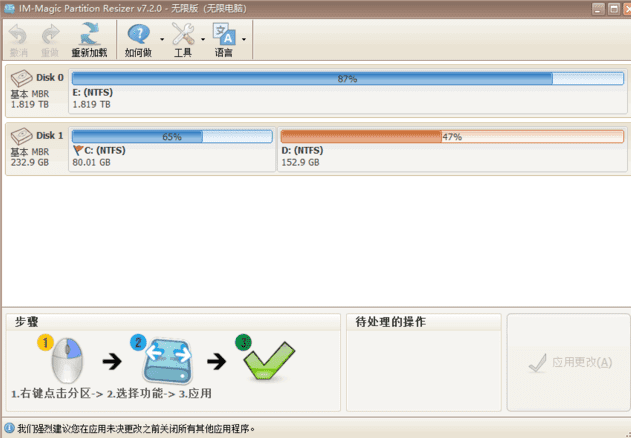The width and height of the screenshot is (631, 438).
Task: Click the boot flag icon beside C:
Action: [x=78, y=151]
